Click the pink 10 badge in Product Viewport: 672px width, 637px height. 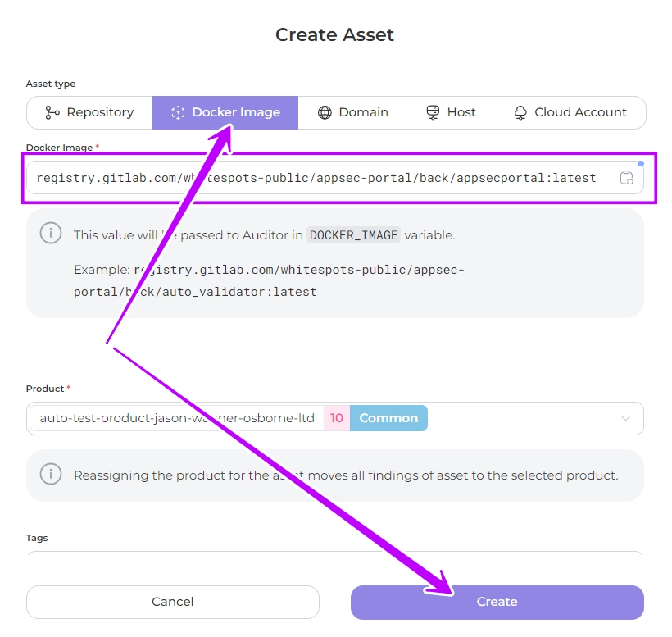coord(337,418)
